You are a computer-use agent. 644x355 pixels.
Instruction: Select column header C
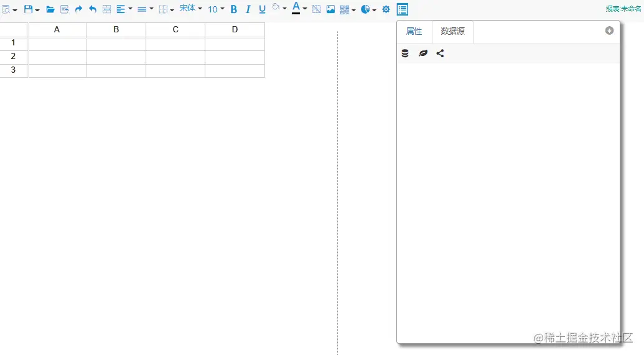coord(175,30)
